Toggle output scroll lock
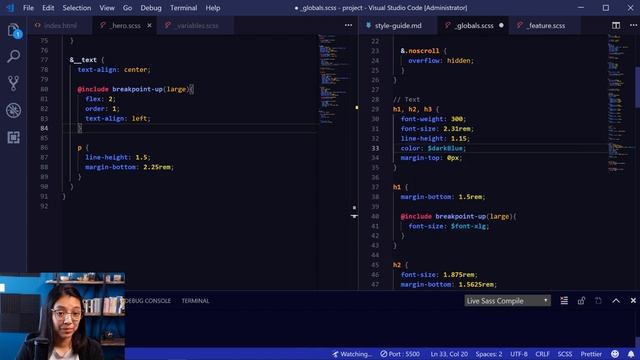640x360 pixels. pyautogui.click(x=581, y=301)
